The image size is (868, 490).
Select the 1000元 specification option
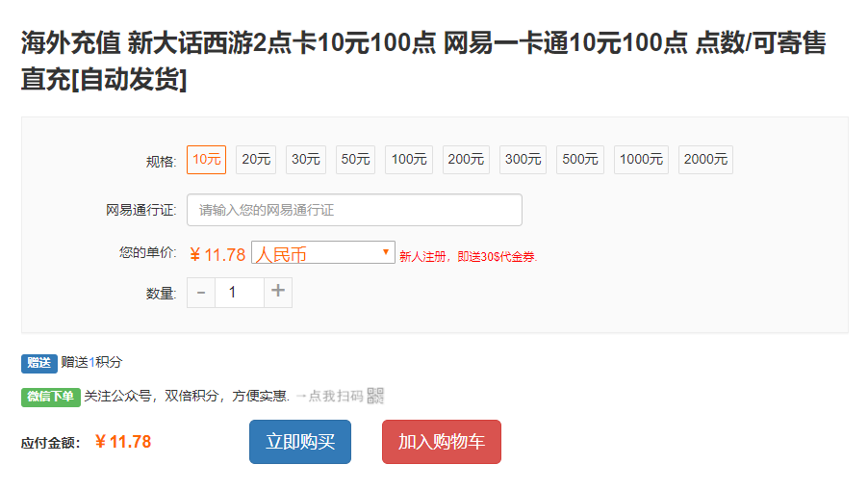(641, 160)
